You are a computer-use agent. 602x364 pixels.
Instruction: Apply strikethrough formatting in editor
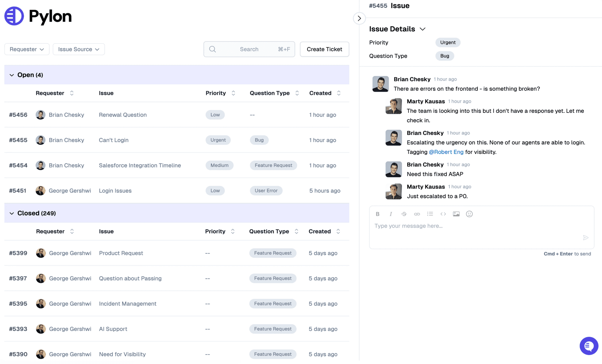404,214
